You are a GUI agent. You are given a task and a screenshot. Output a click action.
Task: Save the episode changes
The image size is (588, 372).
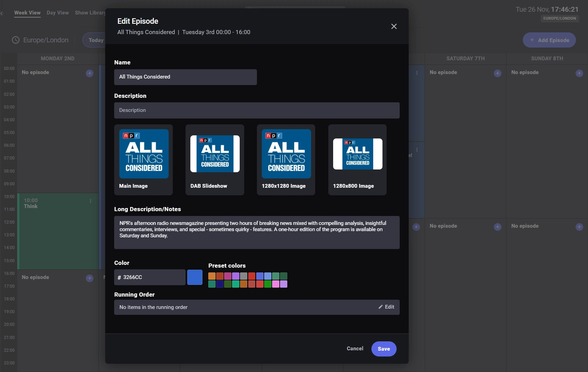click(384, 349)
